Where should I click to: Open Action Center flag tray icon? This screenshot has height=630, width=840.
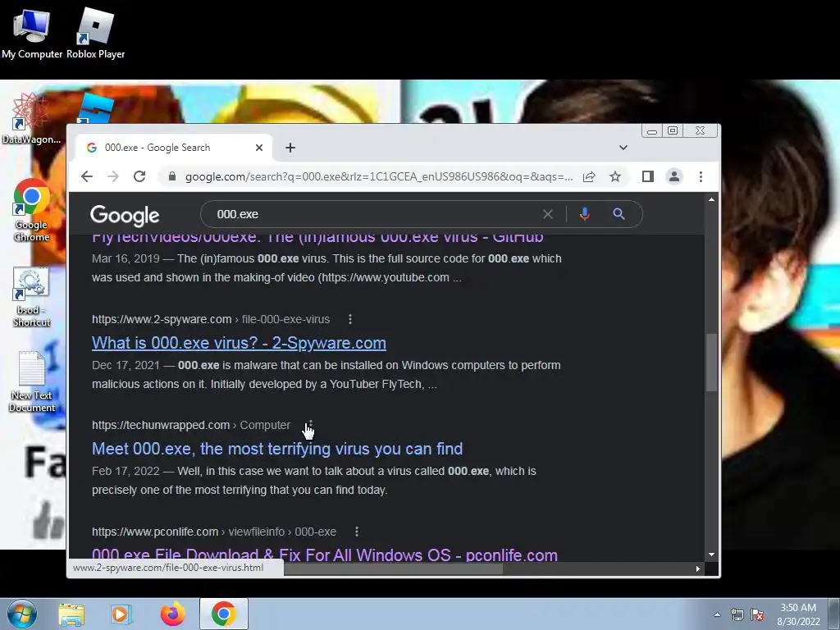757,614
